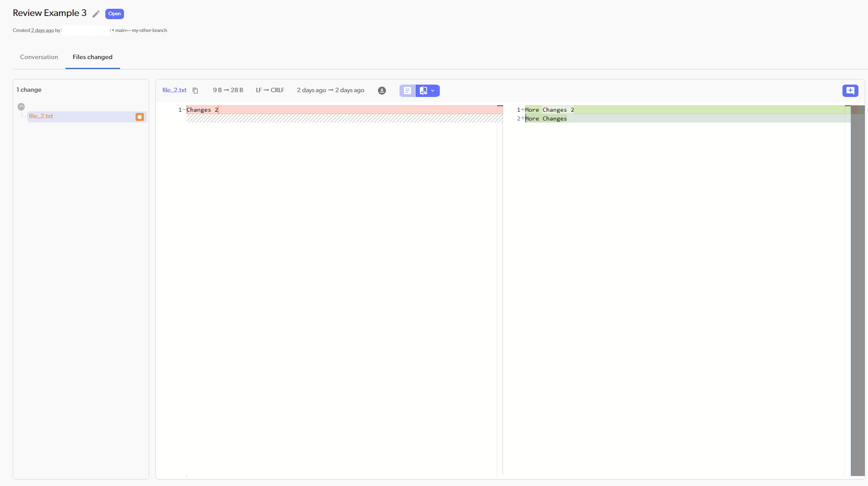
Task: Click the minus marker on removed line 1
Action: pos(184,109)
